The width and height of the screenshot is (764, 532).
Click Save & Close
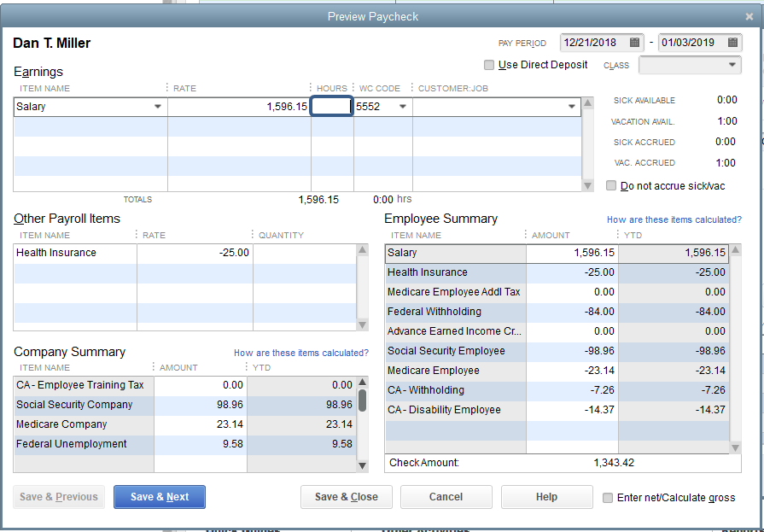tap(347, 496)
